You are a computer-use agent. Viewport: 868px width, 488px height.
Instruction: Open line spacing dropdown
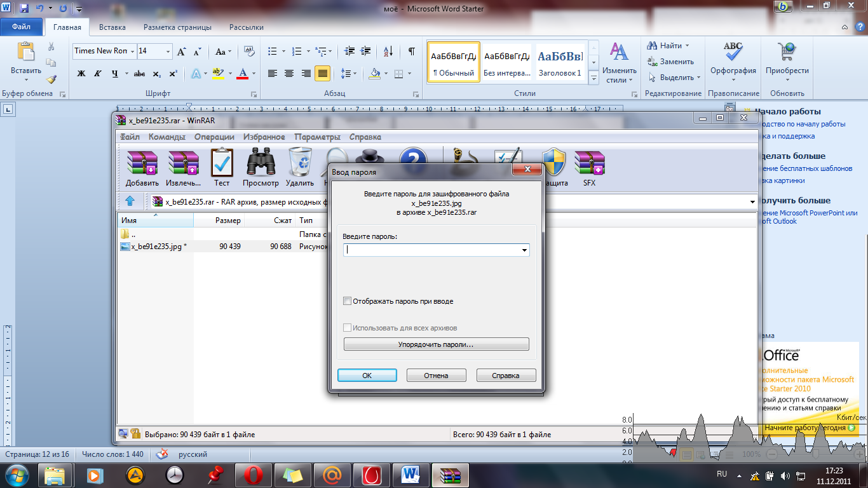tap(355, 74)
